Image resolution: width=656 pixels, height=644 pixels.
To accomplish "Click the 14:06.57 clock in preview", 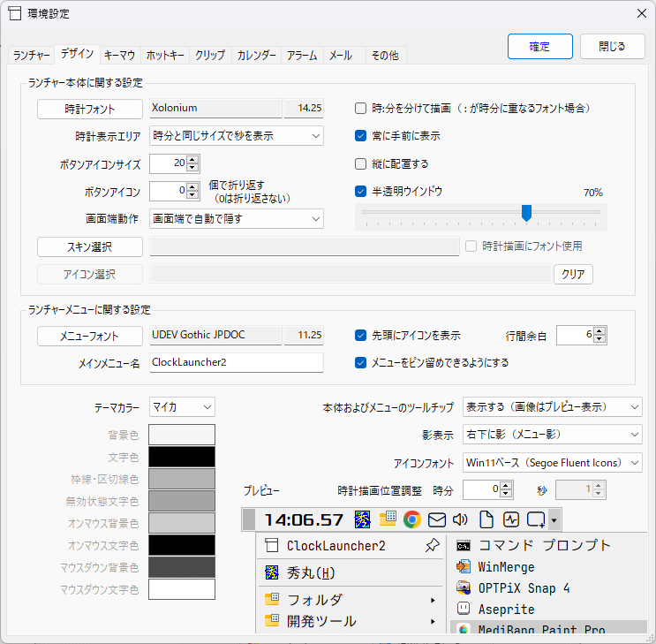I will [x=304, y=520].
